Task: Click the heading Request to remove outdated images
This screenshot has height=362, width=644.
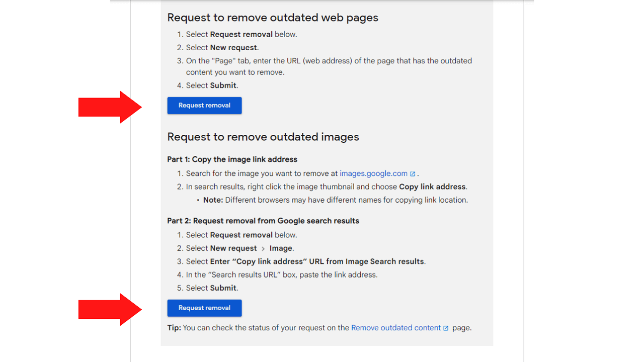Action: pyautogui.click(x=263, y=137)
